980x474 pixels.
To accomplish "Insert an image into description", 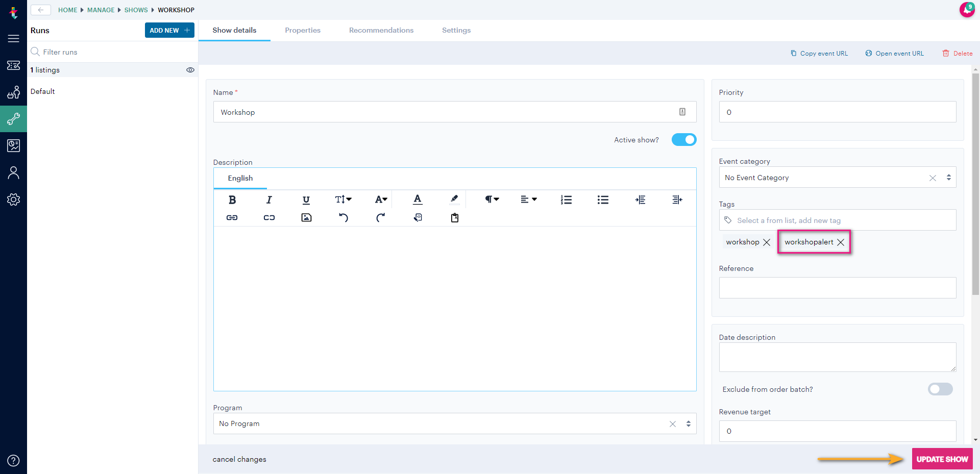I will (x=306, y=217).
